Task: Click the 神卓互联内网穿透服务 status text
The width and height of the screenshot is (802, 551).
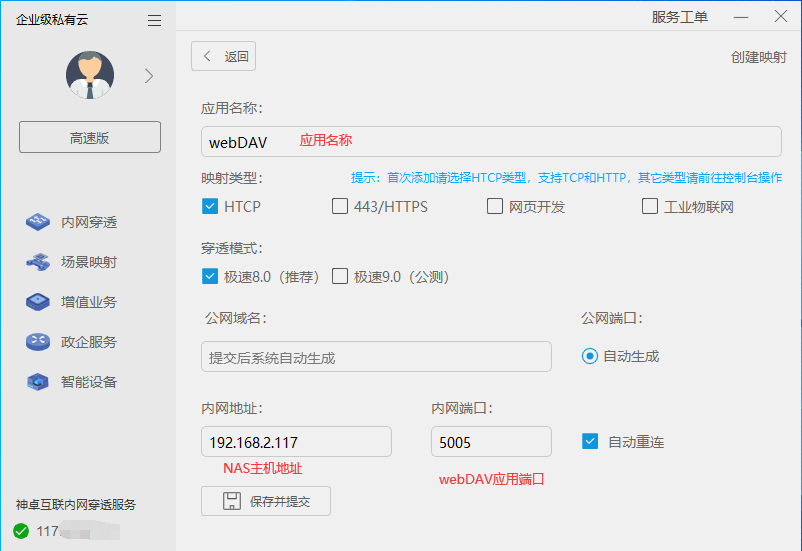Action: tap(76, 505)
